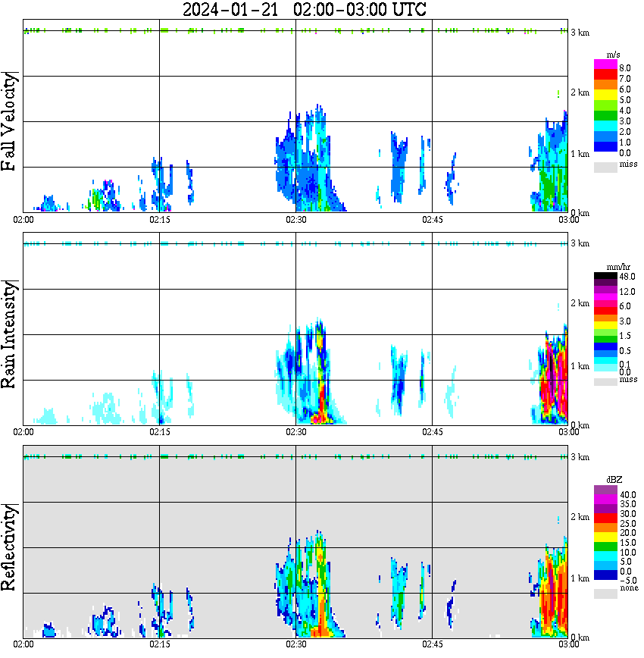This screenshot has width=644, height=658.
Task: Click the 35.0 value on reflectivity legend
Action: (628, 504)
